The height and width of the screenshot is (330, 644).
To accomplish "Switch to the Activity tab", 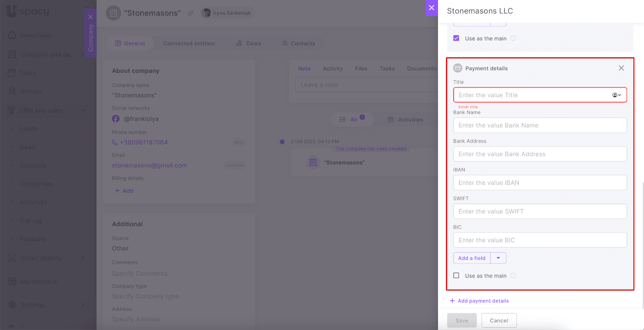I will [x=332, y=69].
